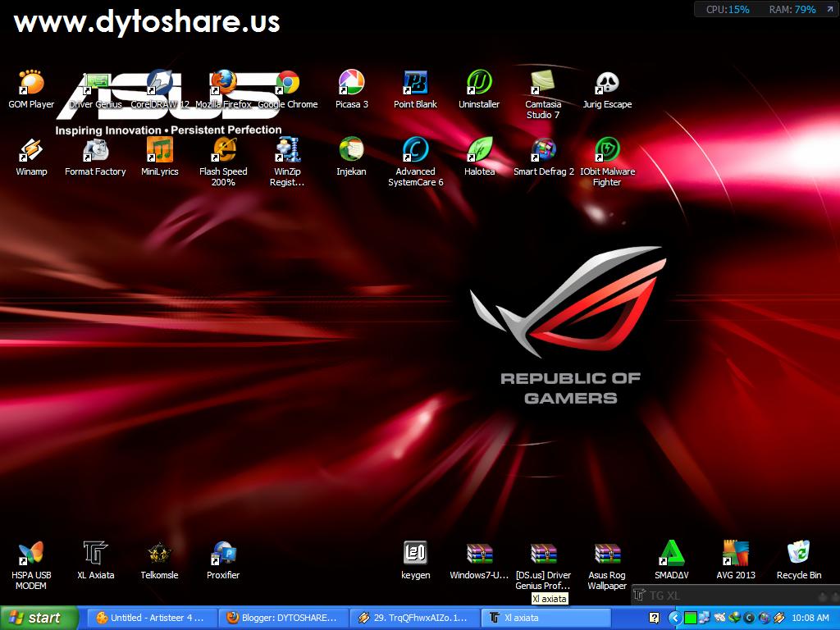Open Flash Speed 200% shortcut

coord(223,162)
